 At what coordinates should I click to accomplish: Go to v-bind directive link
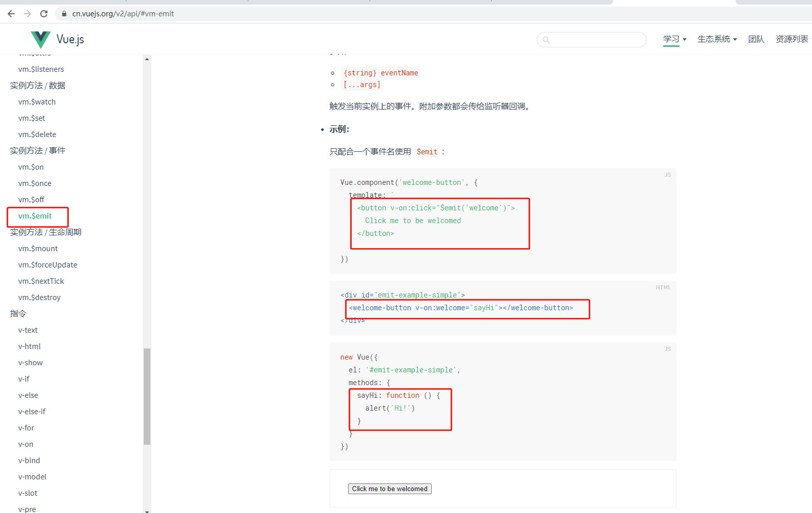tap(29, 461)
